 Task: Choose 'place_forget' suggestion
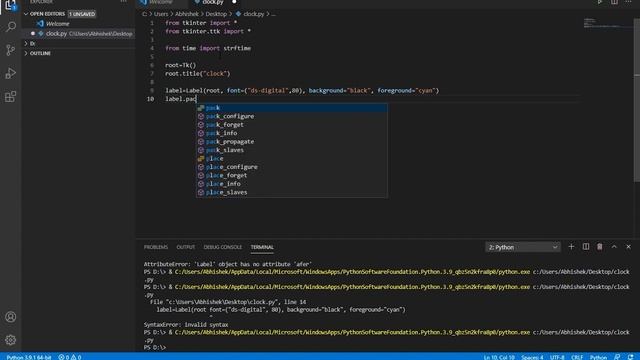[291, 175]
